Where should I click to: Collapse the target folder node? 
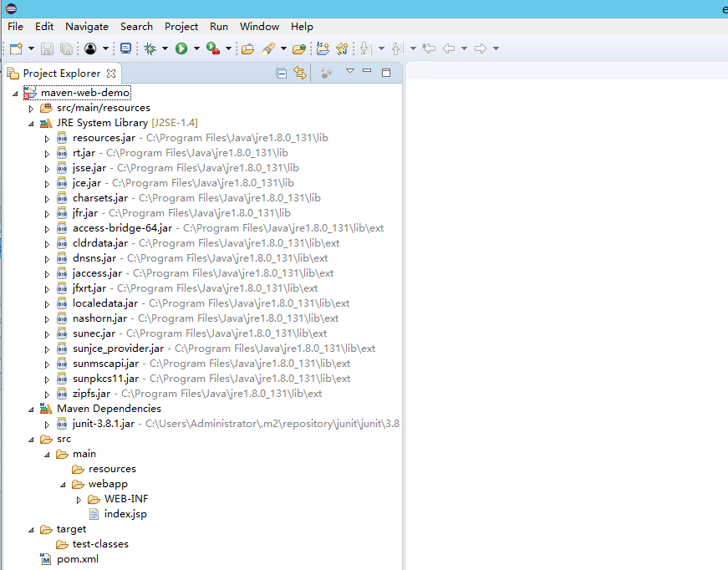pos(31,530)
